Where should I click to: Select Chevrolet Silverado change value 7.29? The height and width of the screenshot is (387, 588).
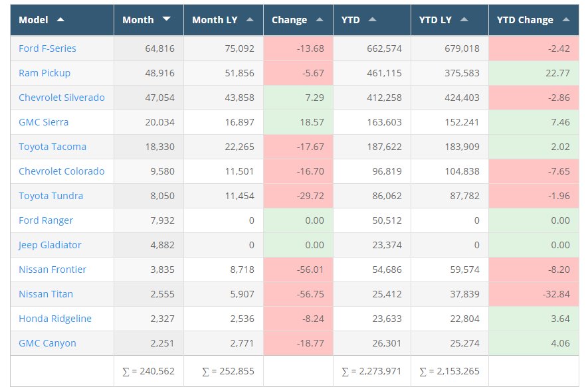315,98
